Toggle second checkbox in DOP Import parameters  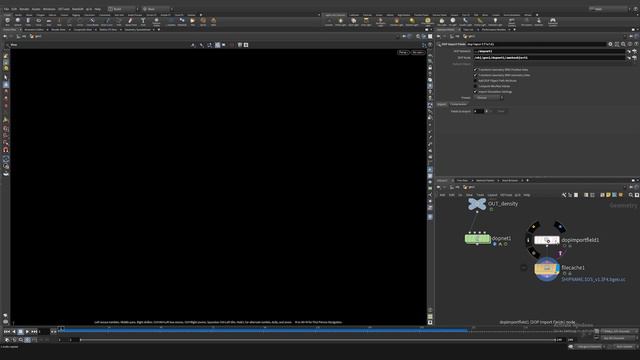[x=475, y=75]
